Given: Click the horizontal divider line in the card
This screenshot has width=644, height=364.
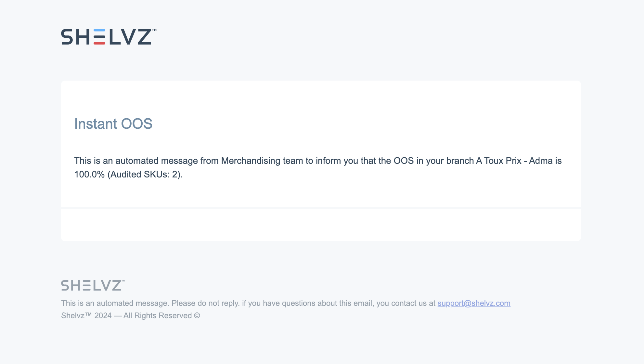Looking at the screenshot, I should (321, 208).
